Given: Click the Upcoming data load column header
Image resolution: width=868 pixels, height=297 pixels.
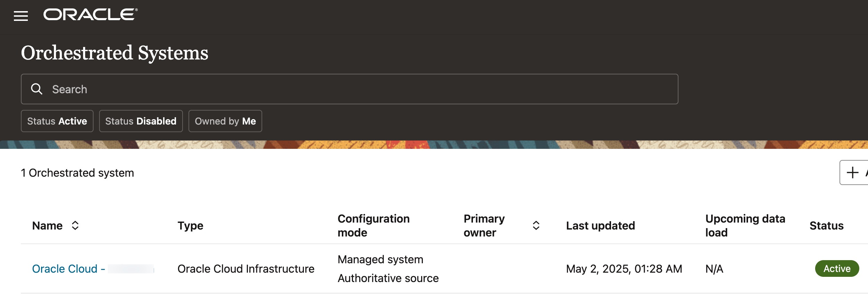Looking at the screenshot, I should click(745, 225).
